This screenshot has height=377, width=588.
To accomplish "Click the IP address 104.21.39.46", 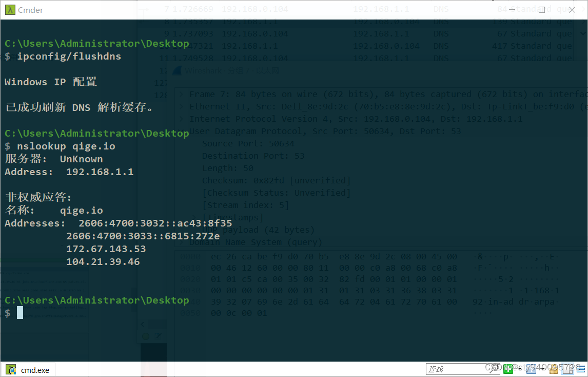I will click(x=103, y=262).
